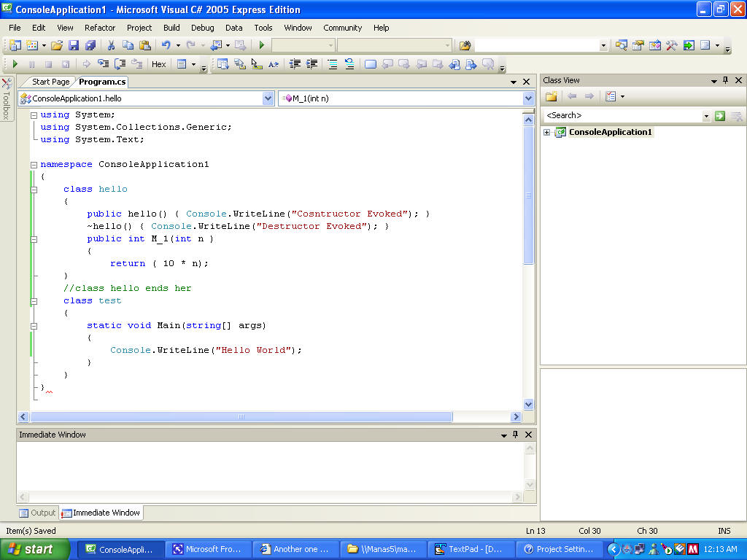Image resolution: width=747 pixels, height=560 pixels.
Task: Open the M_1(int n) members dropdown
Action: pyautogui.click(x=528, y=98)
